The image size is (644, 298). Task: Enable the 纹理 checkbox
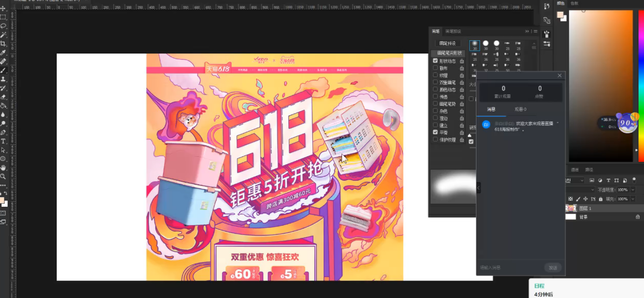coord(436,75)
